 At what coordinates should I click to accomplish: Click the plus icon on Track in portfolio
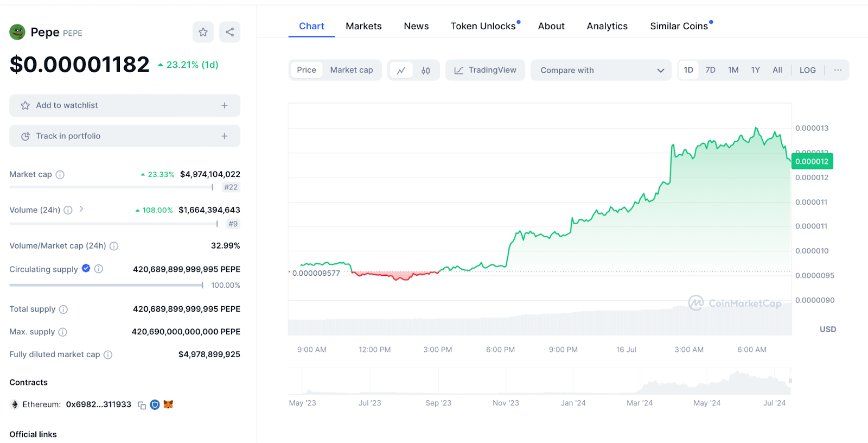tap(224, 136)
